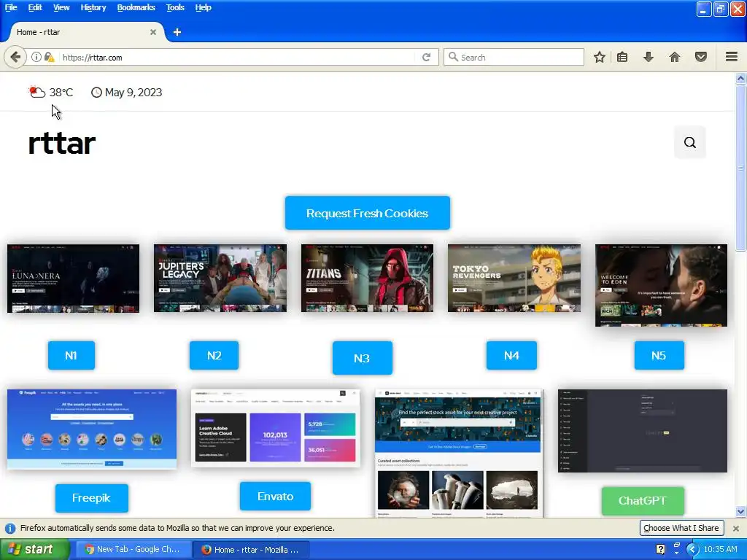This screenshot has height=560, width=747.
Task: Switch to New Tab - Google Chrome taskbar item
Action: (133, 550)
